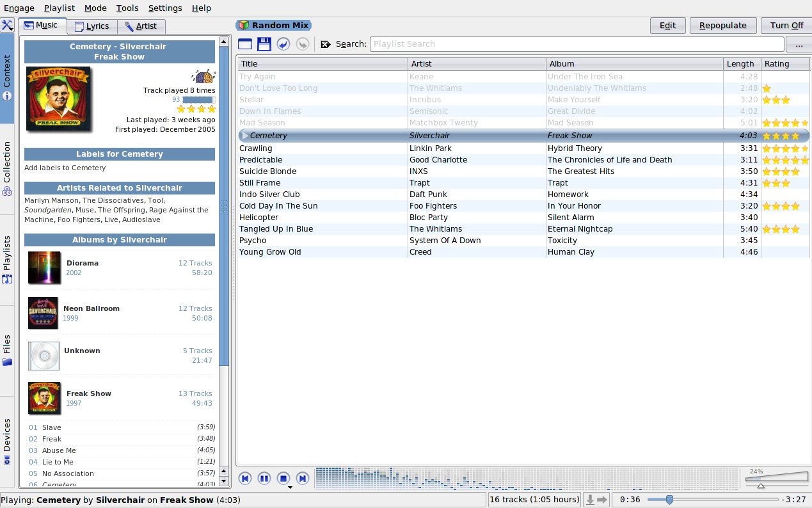This screenshot has height=508, width=812.
Task: Click the Playlist Search input field
Action: 577,44
